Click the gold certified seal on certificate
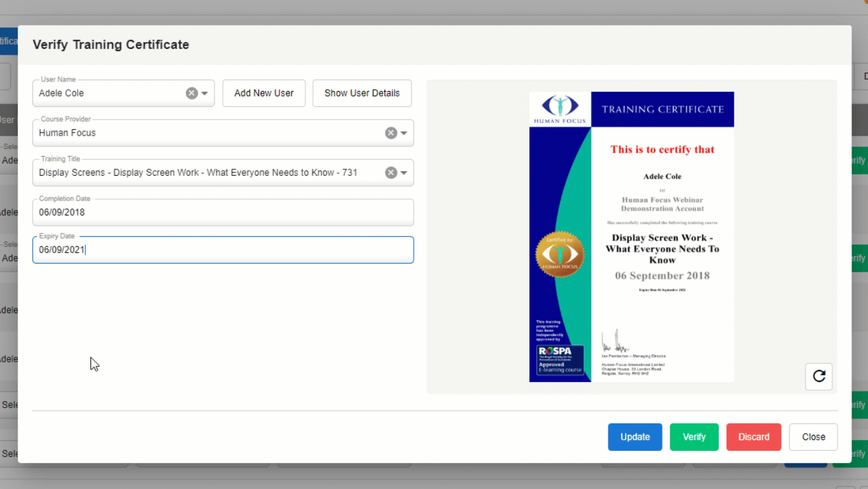 tap(559, 254)
